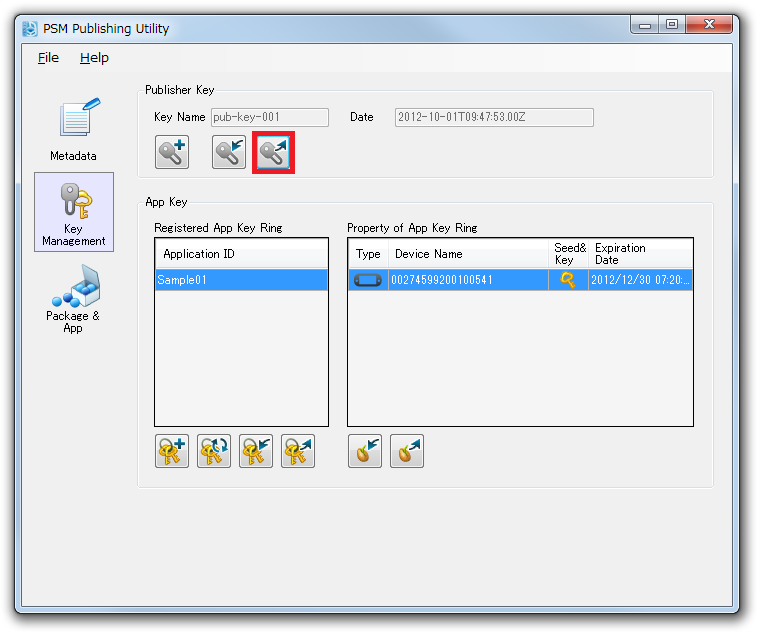Click the Expiration Date column header
758x632 pixels.
tap(638, 254)
